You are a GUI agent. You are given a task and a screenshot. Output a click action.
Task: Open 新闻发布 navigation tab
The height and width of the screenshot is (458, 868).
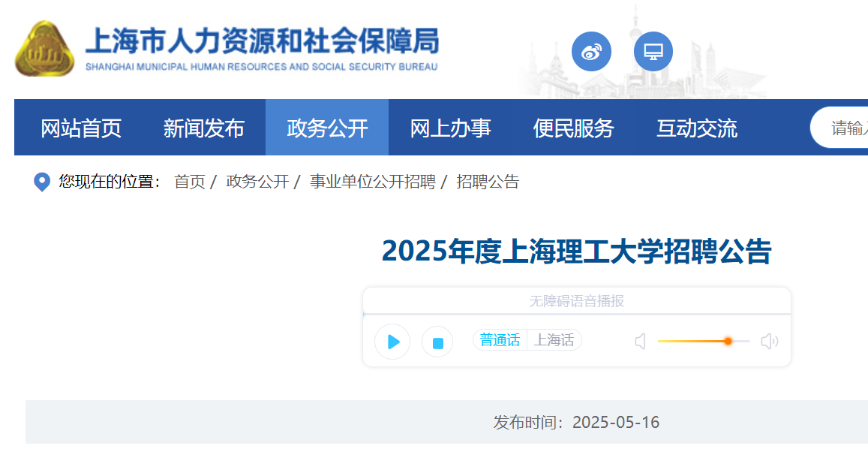tap(204, 128)
